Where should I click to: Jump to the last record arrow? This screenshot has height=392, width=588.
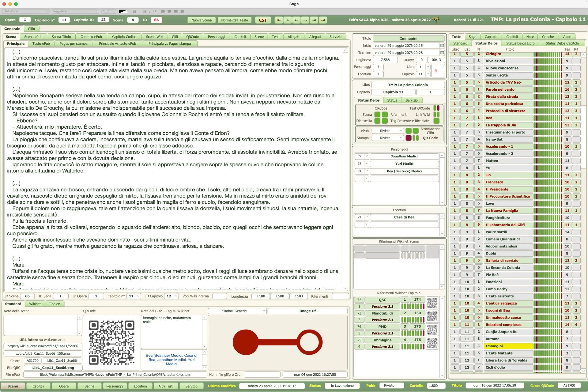(323, 20)
